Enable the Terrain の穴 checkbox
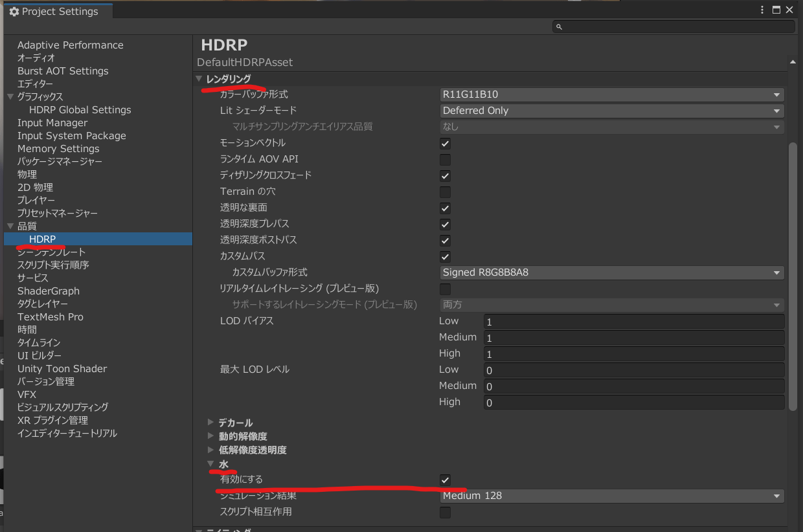The image size is (803, 532). tap(445, 192)
